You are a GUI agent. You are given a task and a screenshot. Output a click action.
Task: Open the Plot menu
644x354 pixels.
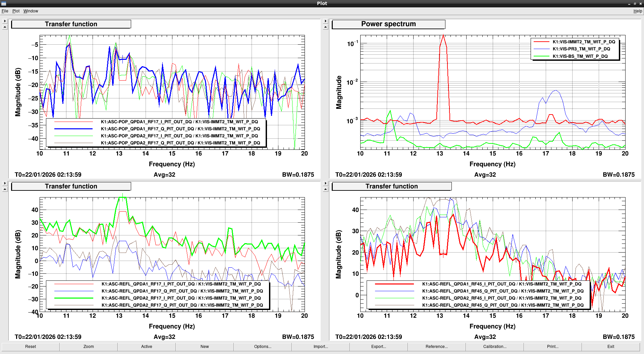point(16,11)
